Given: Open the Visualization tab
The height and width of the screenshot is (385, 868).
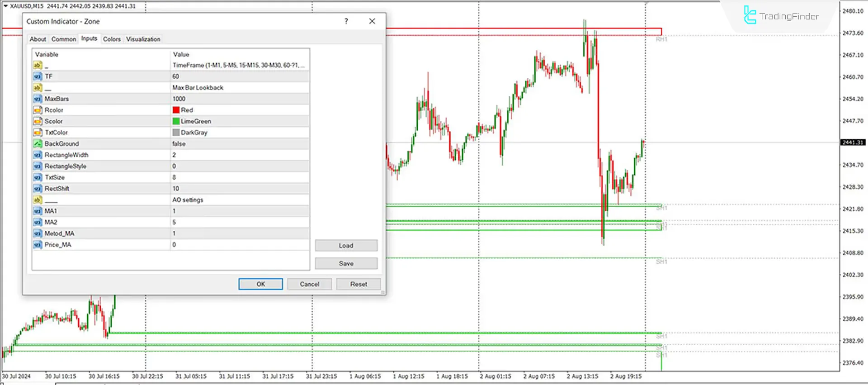Looking at the screenshot, I should [143, 39].
